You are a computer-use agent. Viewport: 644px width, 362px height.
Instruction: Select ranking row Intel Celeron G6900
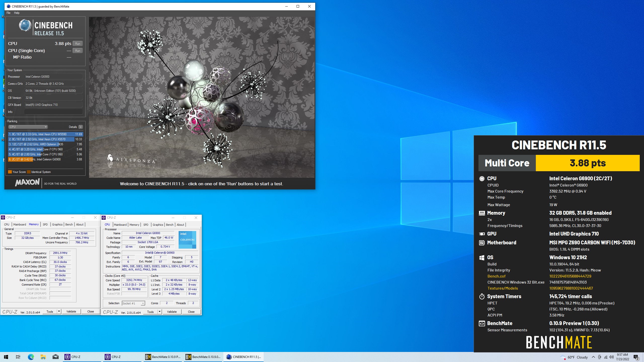pyautogui.click(x=45, y=159)
